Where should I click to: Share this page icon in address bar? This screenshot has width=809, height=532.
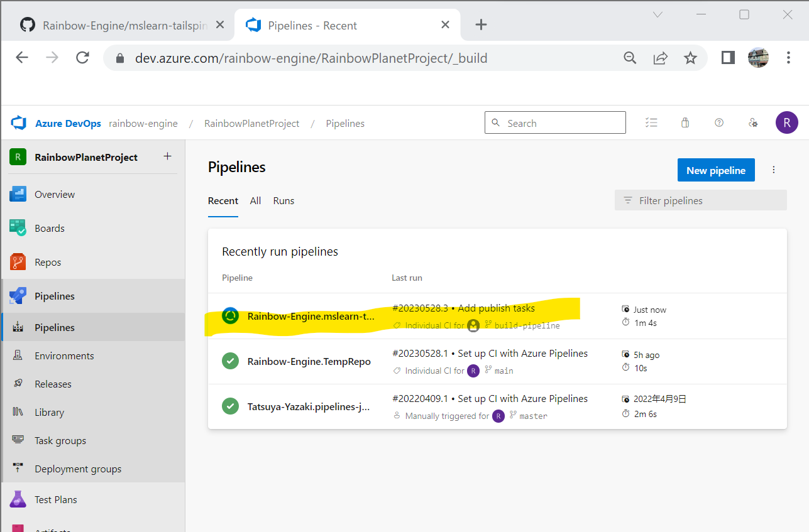[660, 58]
